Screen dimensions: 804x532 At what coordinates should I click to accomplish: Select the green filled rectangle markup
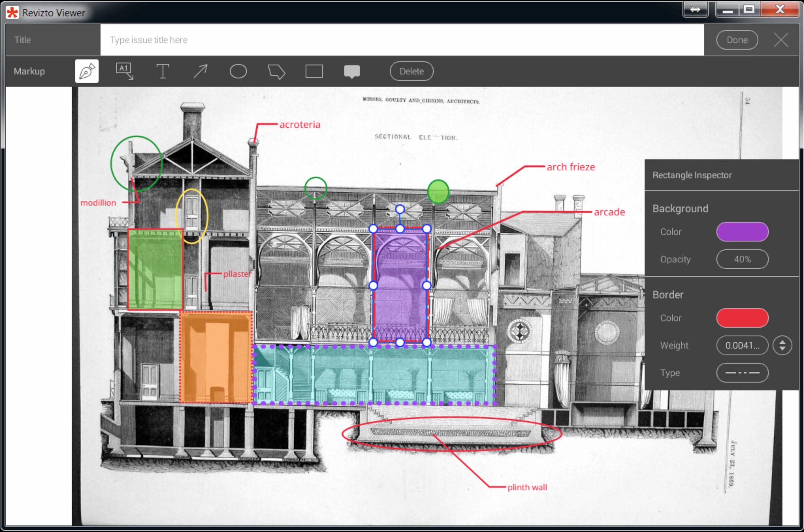coord(155,269)
